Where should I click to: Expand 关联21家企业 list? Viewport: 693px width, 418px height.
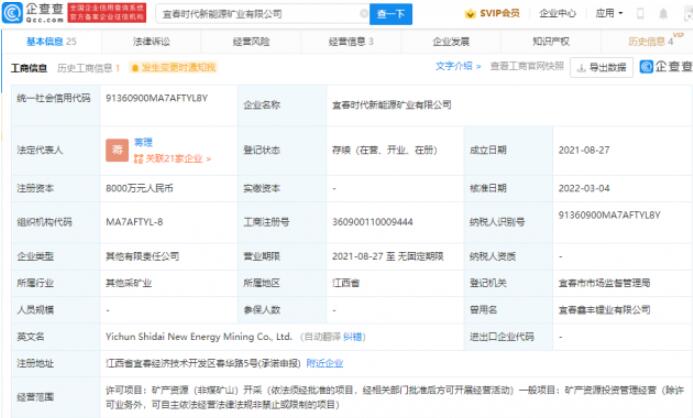[178, 159]
